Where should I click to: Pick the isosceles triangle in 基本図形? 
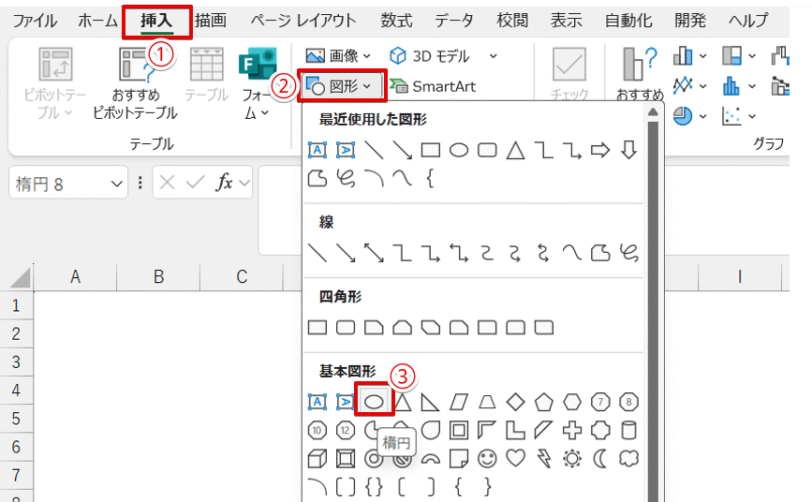click(402, 402)
